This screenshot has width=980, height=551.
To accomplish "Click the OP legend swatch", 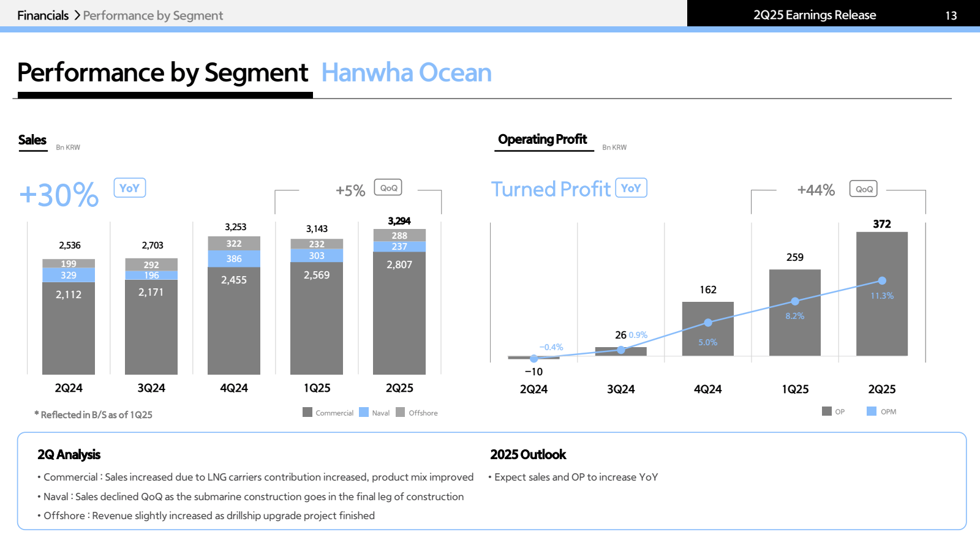I will 827,411.
